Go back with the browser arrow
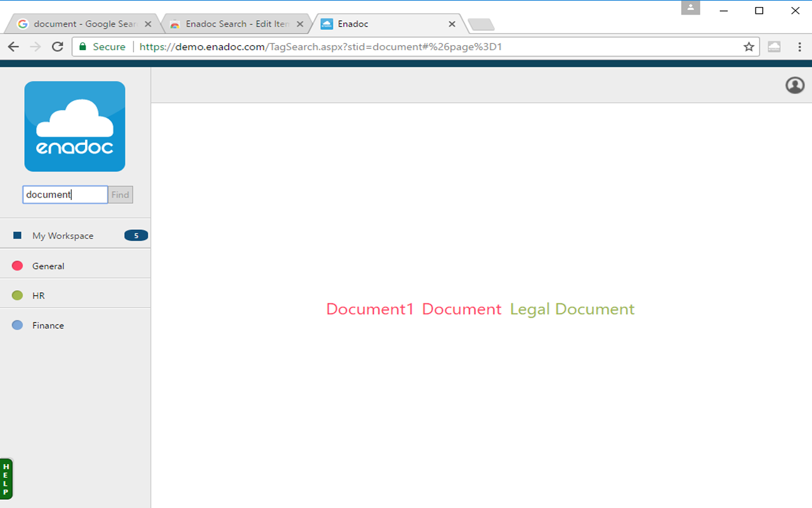Viewport: 812px width, 508px height. 13,46
